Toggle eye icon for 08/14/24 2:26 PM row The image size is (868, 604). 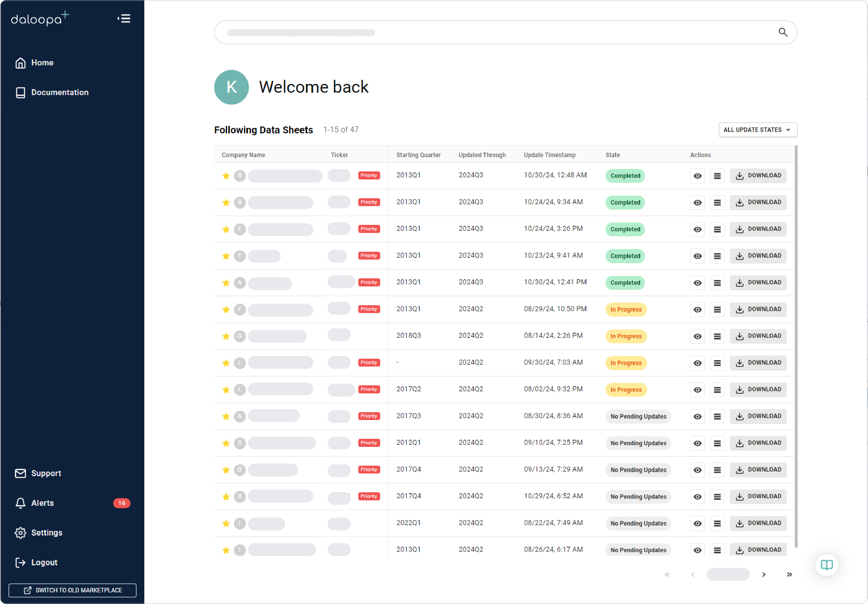(x=697, y=336)
